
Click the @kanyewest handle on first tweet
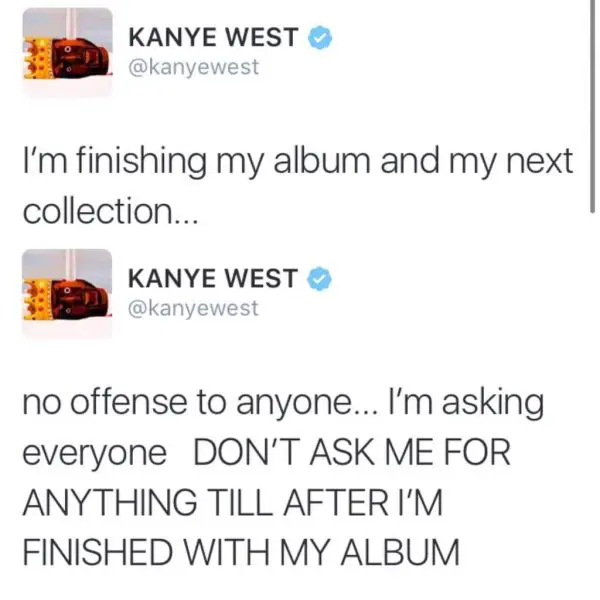click(x=194, y=68)
